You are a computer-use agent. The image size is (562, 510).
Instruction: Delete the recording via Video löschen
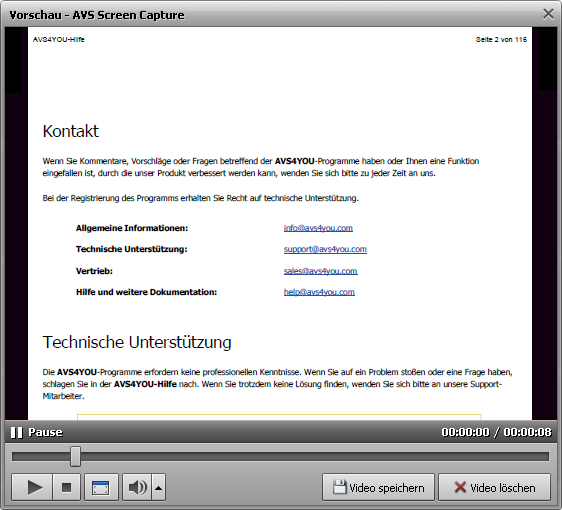click(495, 487)
